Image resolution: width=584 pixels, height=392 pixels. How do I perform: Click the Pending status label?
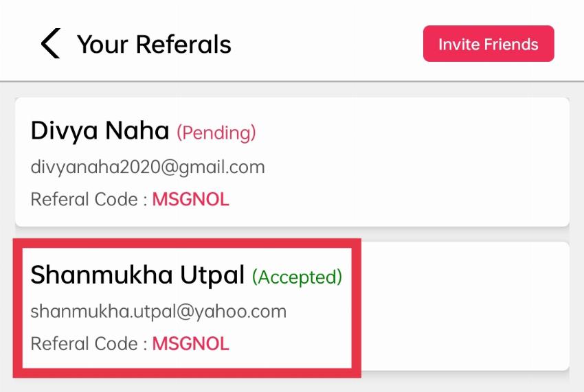coord(216,132)
